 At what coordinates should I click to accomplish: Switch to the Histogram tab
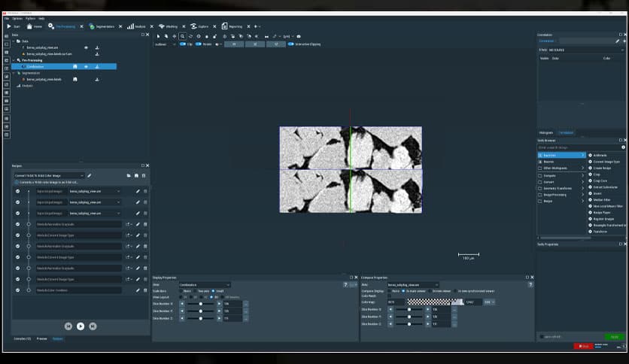546,132
